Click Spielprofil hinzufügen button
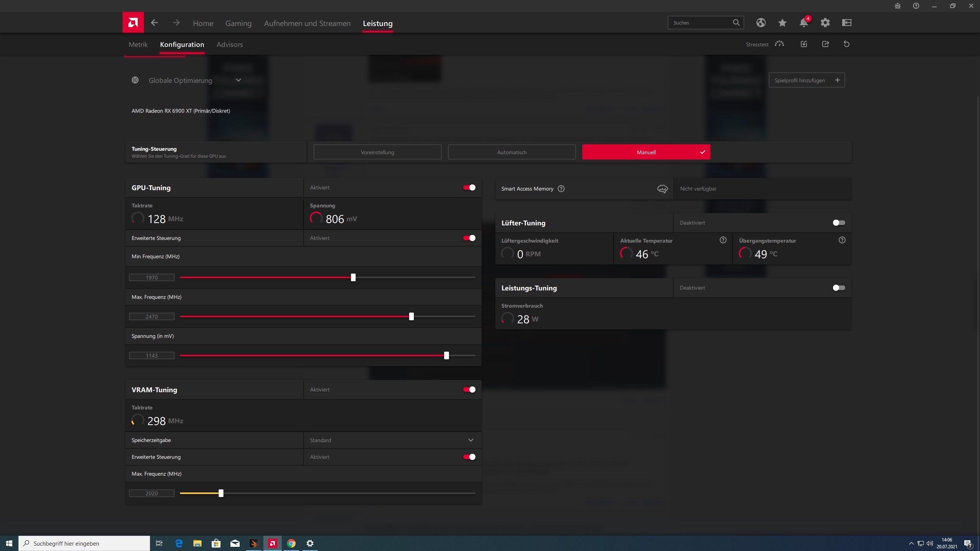 pyautogui.click(x=806, y=80)
